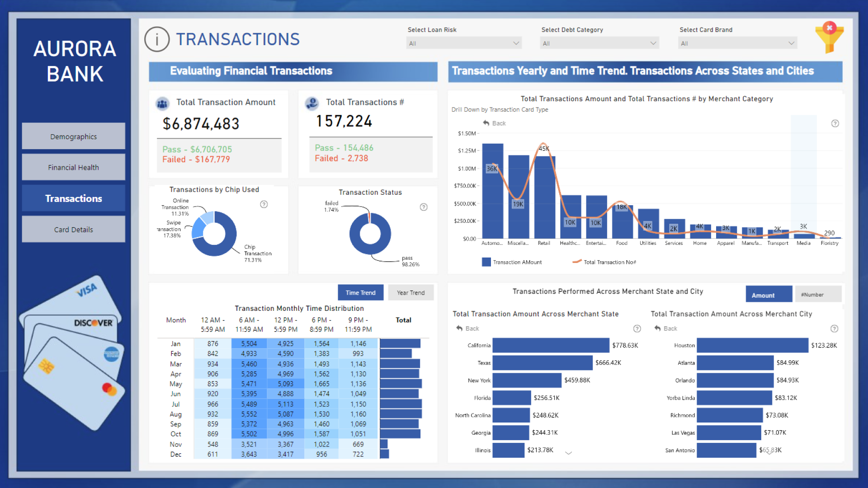Click the 'Failed - $167,779' text

(x=196, y=160)
